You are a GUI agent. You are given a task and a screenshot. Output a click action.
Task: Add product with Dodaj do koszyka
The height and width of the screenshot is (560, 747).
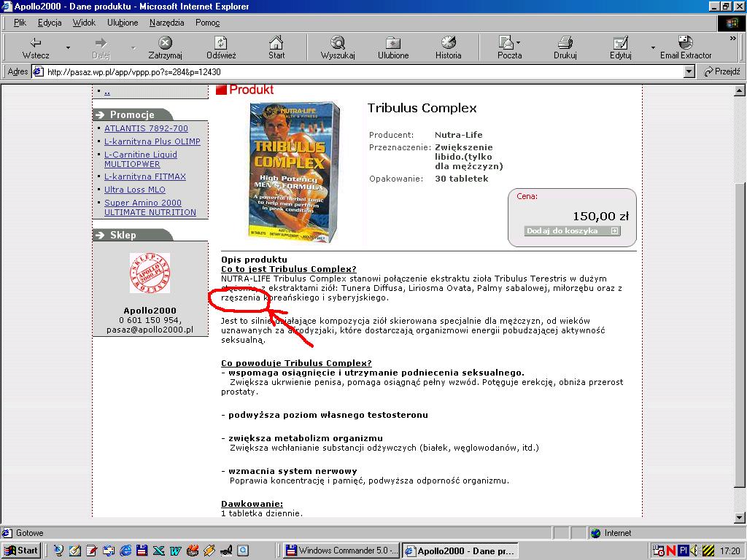[572, 230]
